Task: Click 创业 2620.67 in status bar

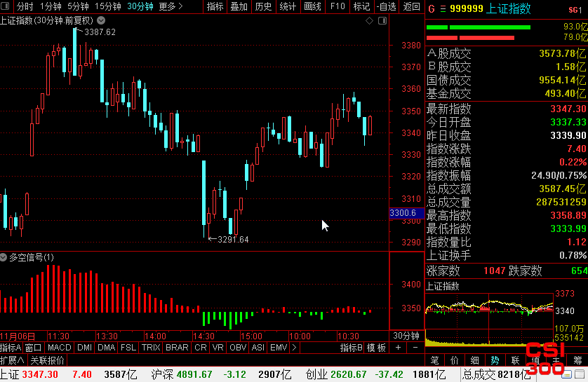Action: (x=336, y=374)
